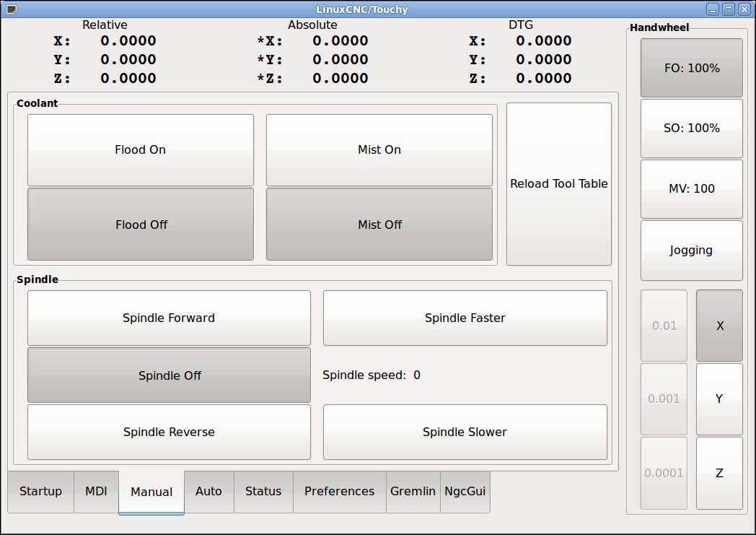
Task: Go to the Auto tab
Action: tap(208, 492)
